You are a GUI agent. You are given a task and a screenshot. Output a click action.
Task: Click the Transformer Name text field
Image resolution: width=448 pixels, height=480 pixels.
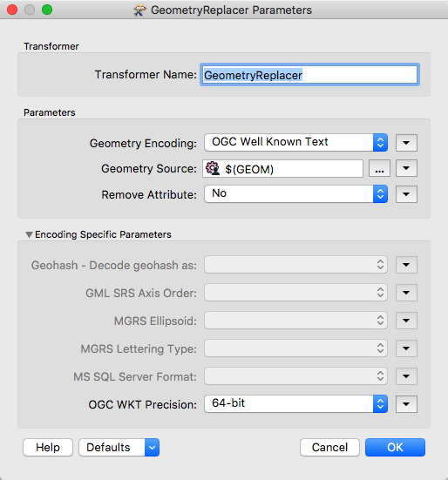click(309, 75)
